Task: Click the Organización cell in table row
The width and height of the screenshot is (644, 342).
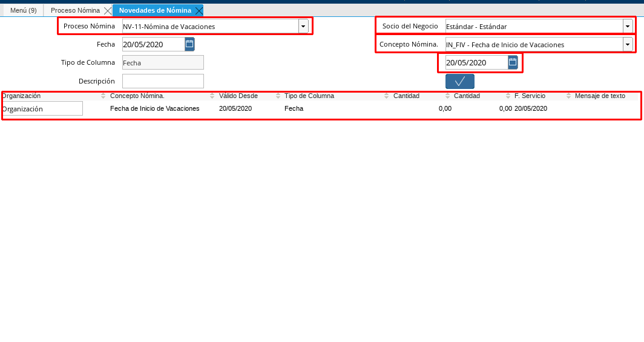Action: pos(42,108)
